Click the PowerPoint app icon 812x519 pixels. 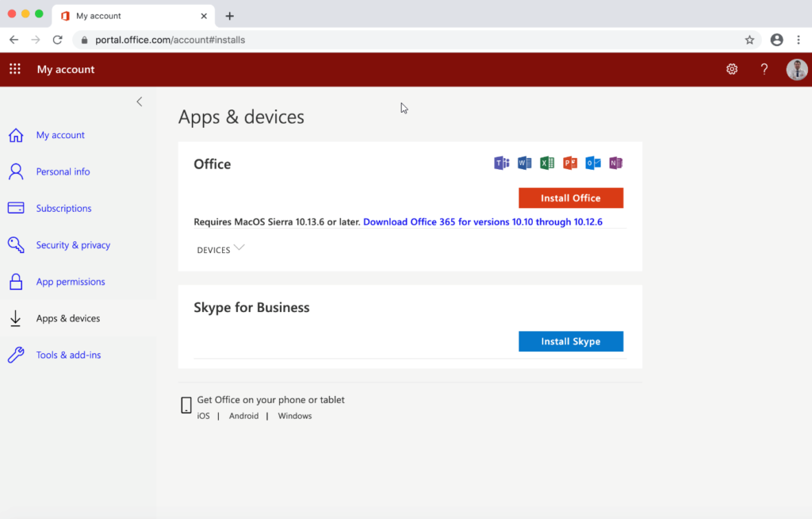pos(570,163)
